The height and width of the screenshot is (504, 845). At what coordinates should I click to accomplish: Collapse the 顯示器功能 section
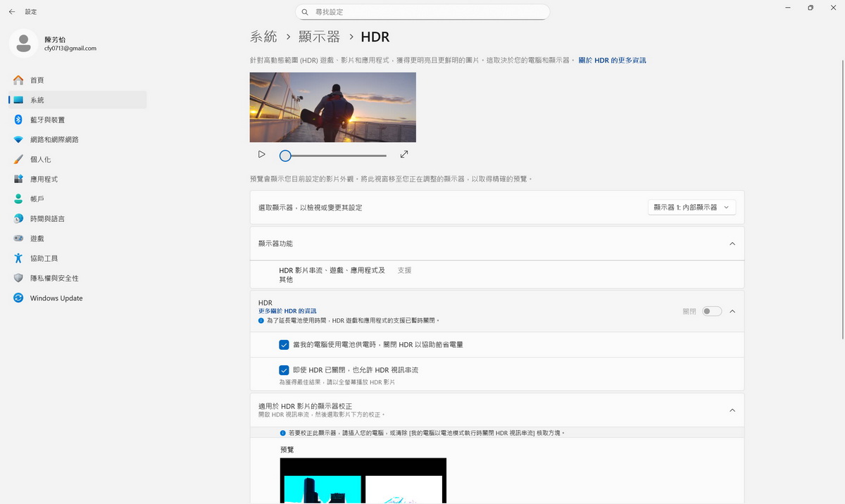732,244
